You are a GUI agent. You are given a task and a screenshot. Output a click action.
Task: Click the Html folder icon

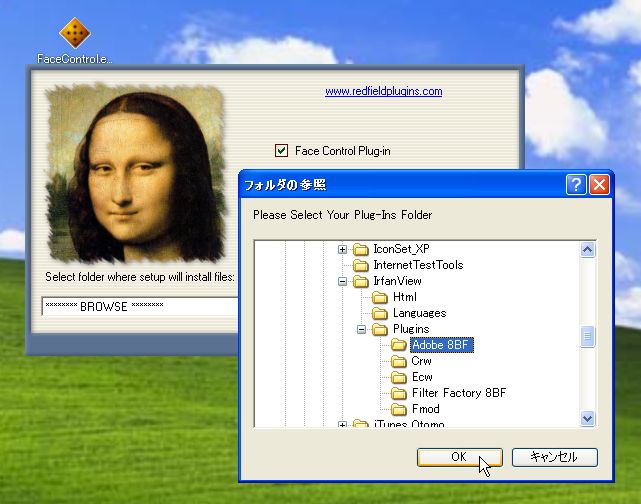click(380, 297)
